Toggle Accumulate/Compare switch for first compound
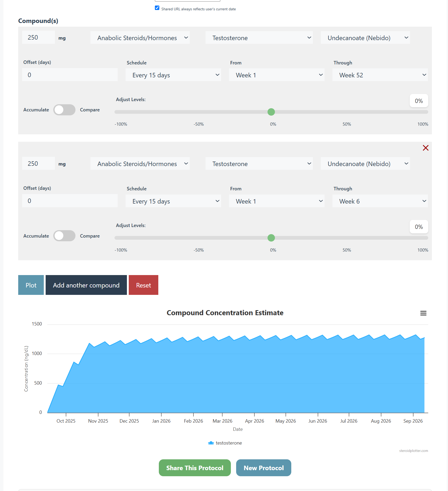Image resolution: width=448 pixels, height=491 pixels. pyautogui.click(x=64, y=110)
